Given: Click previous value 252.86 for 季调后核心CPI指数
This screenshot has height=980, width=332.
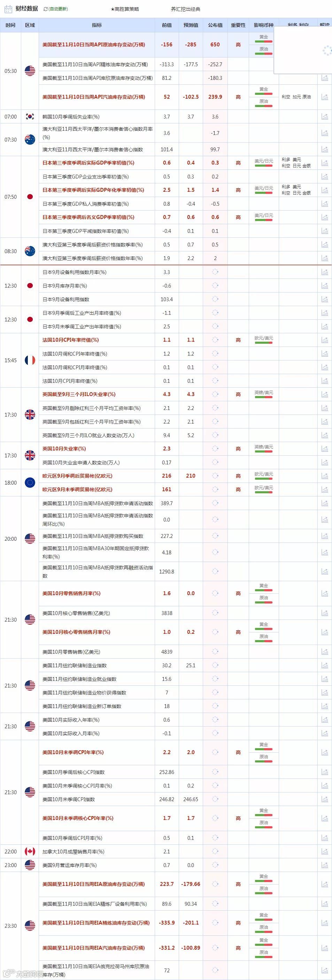Looking at the screenshot, I should tap(167, 772).
